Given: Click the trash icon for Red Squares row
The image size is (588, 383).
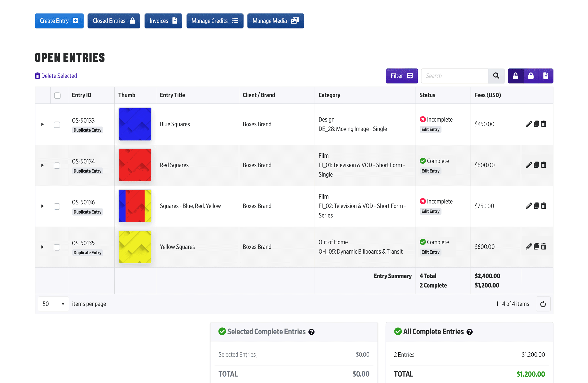Looking at the screenshot, I should [543, 165].
